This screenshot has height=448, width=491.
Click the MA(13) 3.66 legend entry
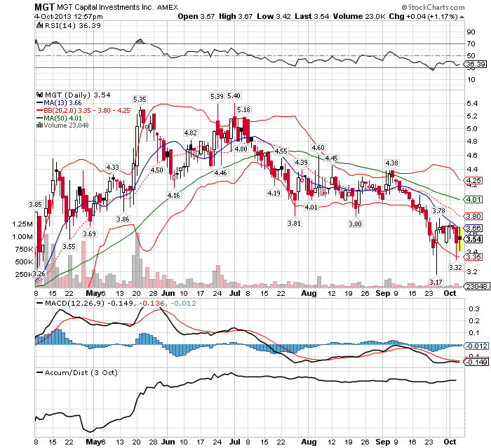tap(59, 102)
